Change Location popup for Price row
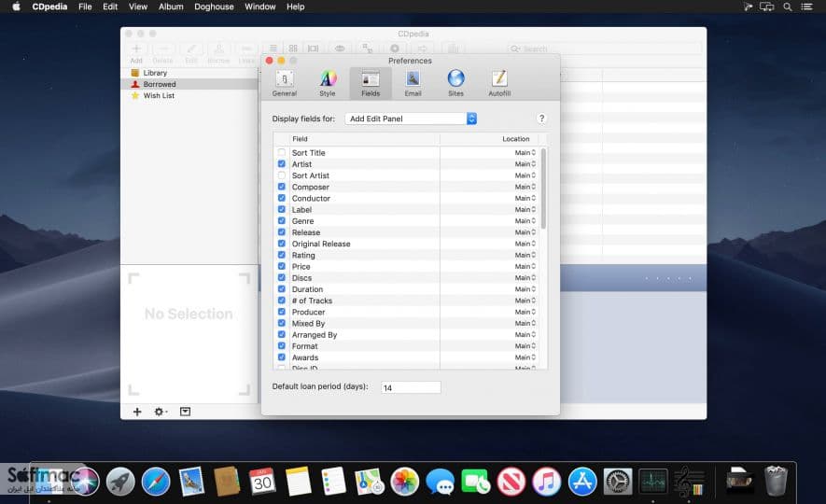The height and width of the screenshot is (504, 826). (525, 267)
